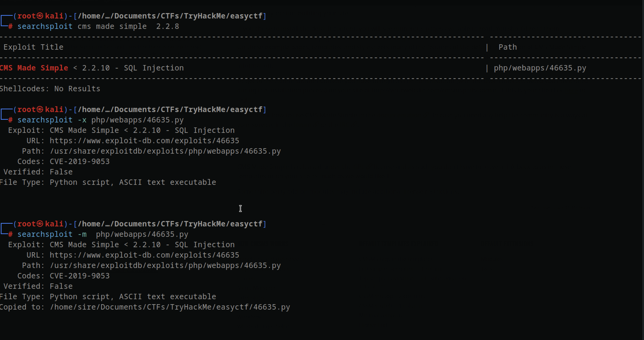644x340 pixels.
Task: Click the second CVE-2019-9053 code
Action: tap(79, 276)
